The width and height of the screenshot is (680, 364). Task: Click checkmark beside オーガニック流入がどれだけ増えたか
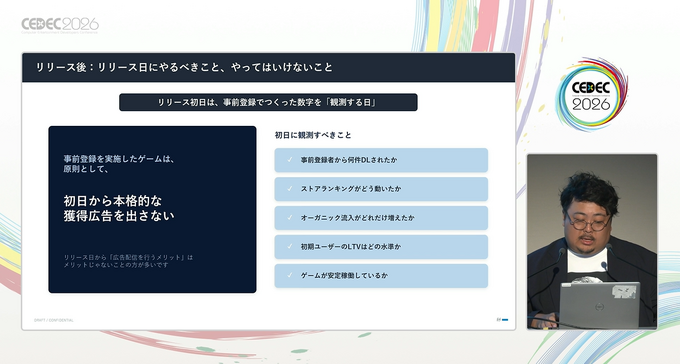click(290, 217)
